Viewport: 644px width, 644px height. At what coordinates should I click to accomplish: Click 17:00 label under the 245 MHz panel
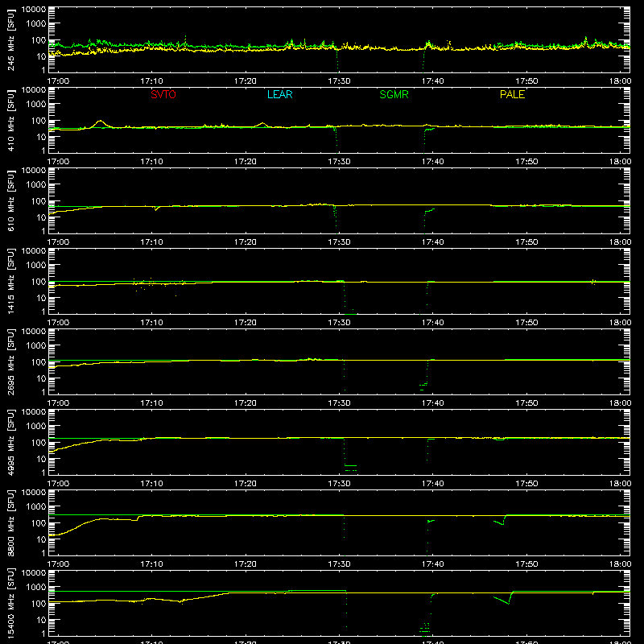[58, 81]
